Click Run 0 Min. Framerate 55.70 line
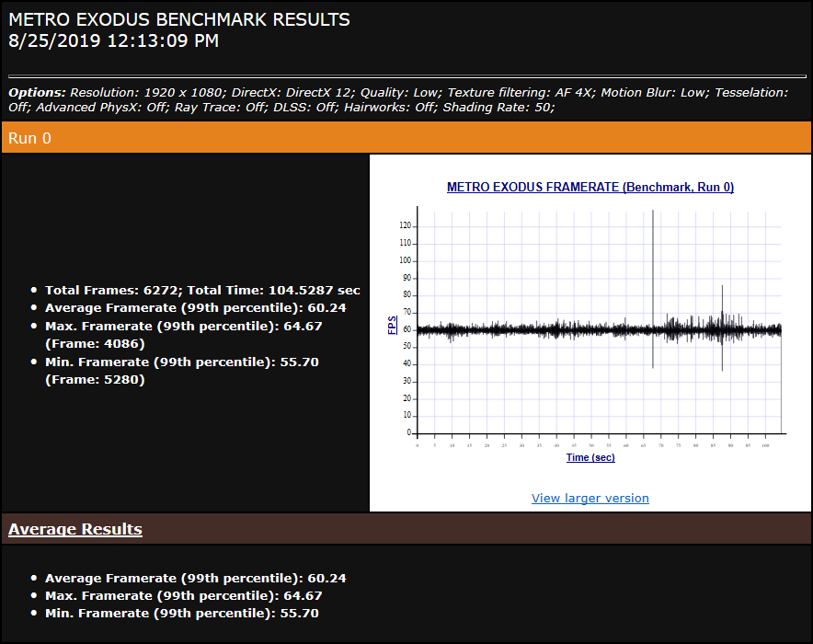813x644 pixels. coord(182,362)
